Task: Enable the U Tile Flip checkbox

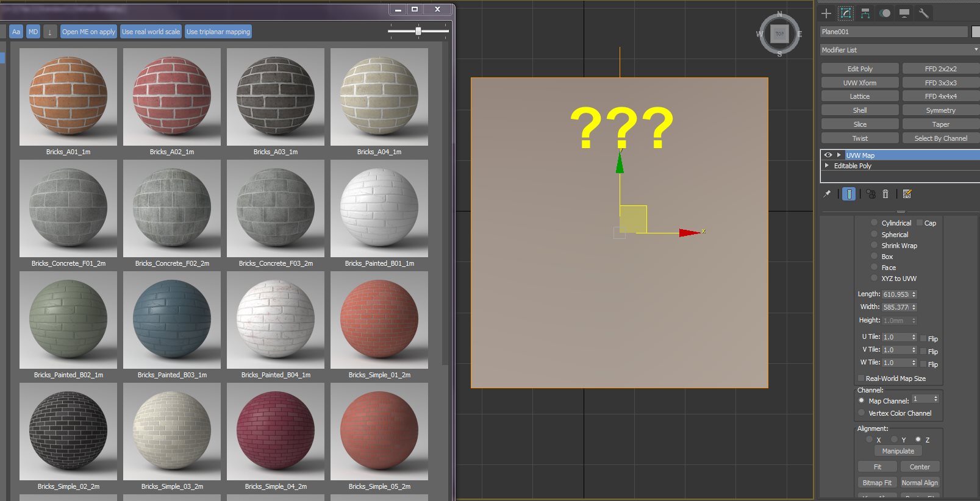Action: [923, 338]
